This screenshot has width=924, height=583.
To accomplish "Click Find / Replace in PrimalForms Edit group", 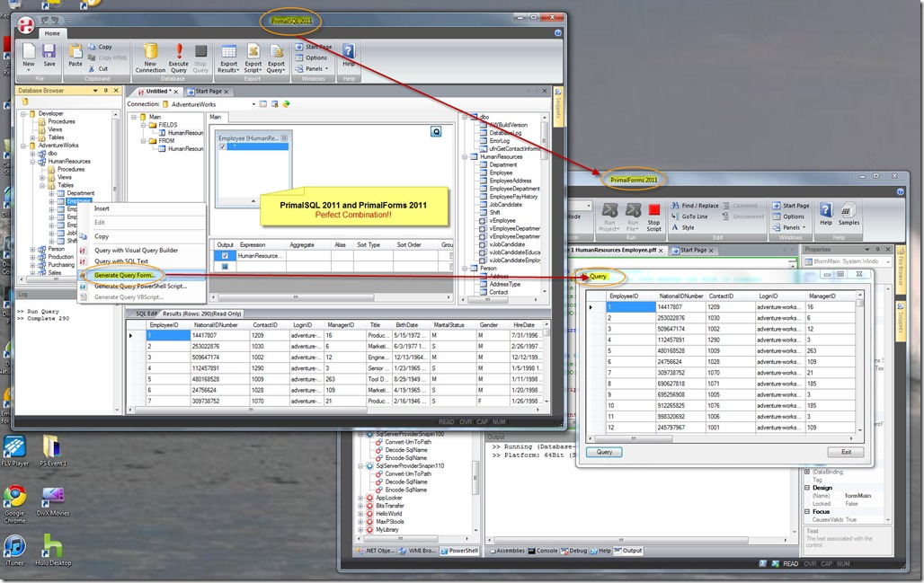I will [695, 206].
